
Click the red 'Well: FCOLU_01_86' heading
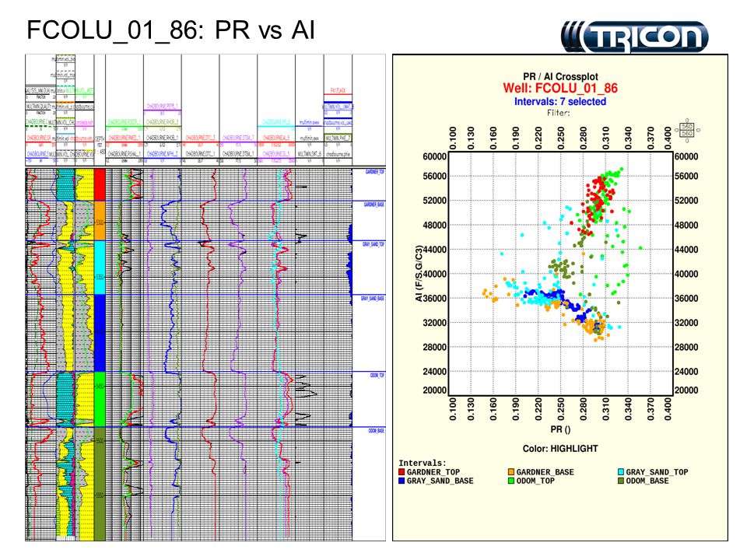[x=560, y=88]
